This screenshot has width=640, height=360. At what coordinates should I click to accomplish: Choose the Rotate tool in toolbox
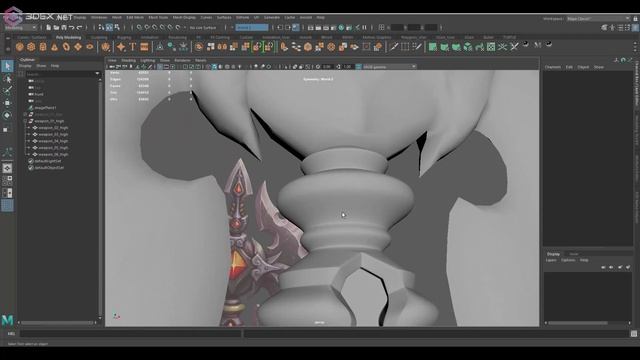(7, 115)
